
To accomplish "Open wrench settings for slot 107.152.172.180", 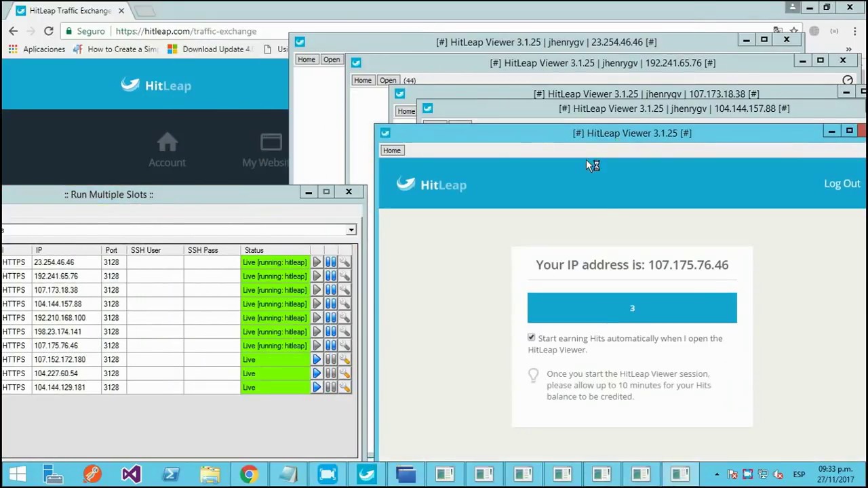I will point(344,360).
